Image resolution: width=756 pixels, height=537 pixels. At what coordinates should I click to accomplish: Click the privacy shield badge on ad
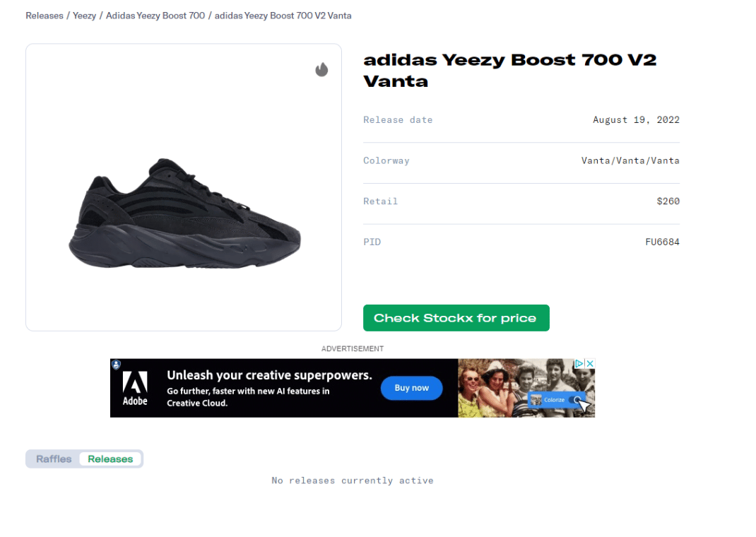(x=117, y=365)
